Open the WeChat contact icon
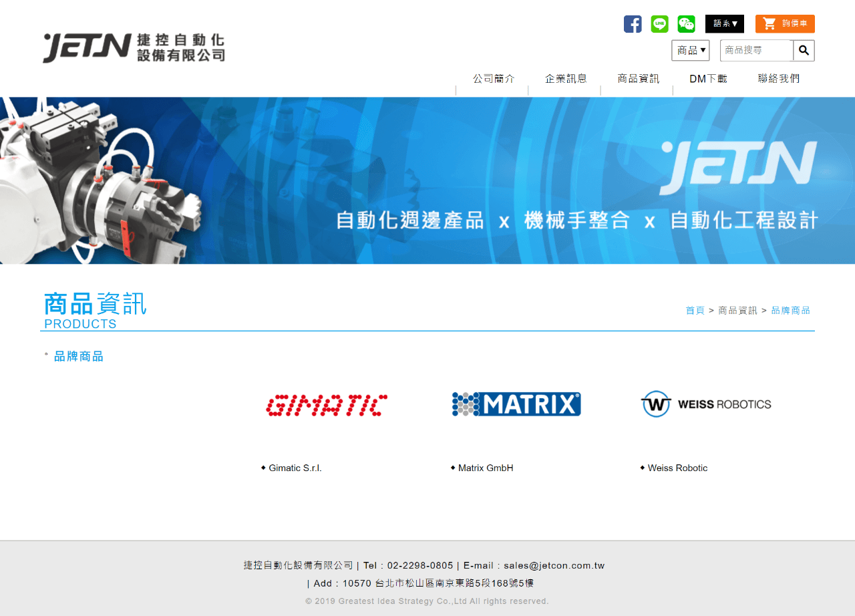 (686, 24)
